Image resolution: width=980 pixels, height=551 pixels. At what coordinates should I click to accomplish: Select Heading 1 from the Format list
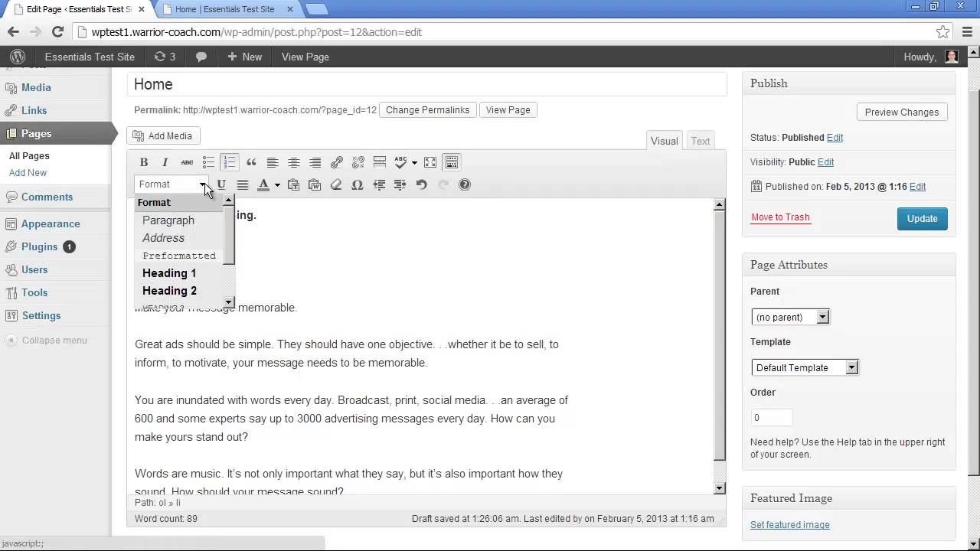[x=169, y=273]
